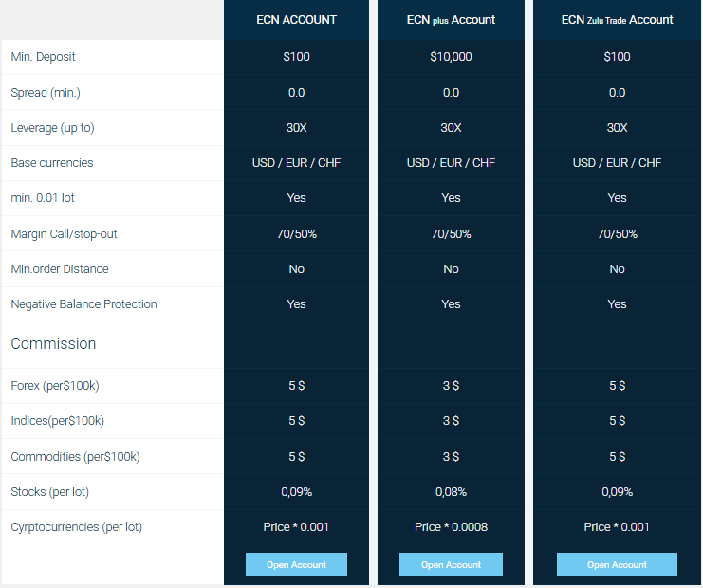703x588 pixels.
Task: Click the Negative Balance Protection label
Action: (83, 303)
